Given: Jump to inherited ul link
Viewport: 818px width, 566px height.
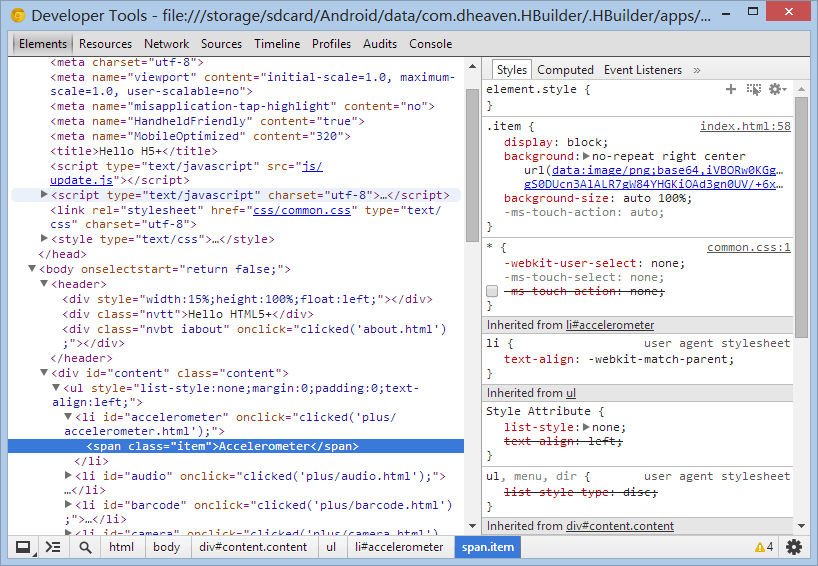Looking at the screenshot, I should tap(571, 393).
